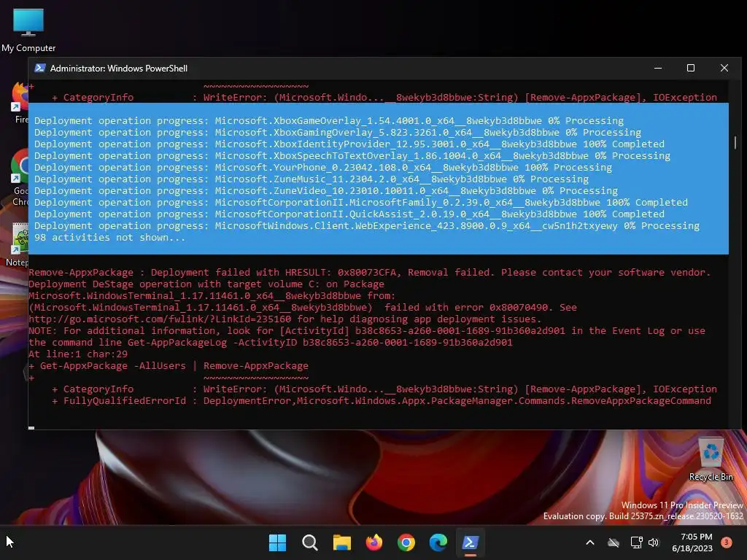Image resolution: width=747 pixels, height=560 pixels.
Task: Maximize the PowerShell window
Action: pos(690,68)
